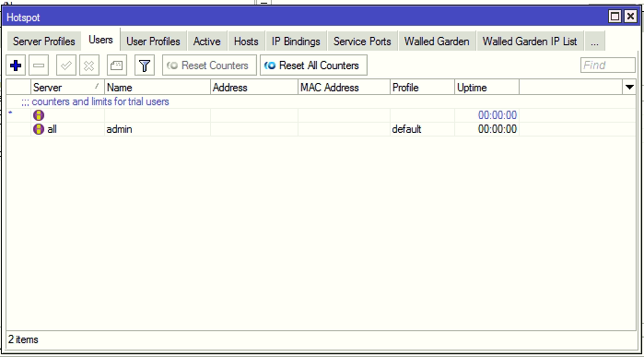Maximize the Hotspot window
644x357 pixels.
point(615,17)
